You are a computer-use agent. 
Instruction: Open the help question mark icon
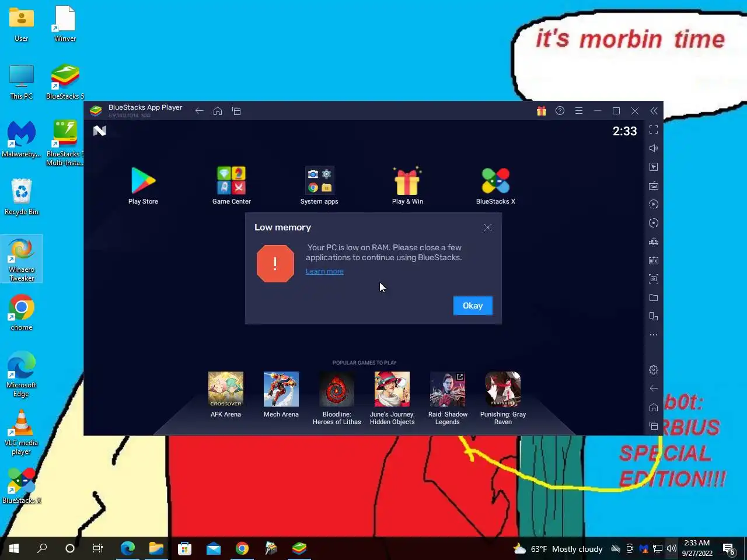click(x=560, y=111)
